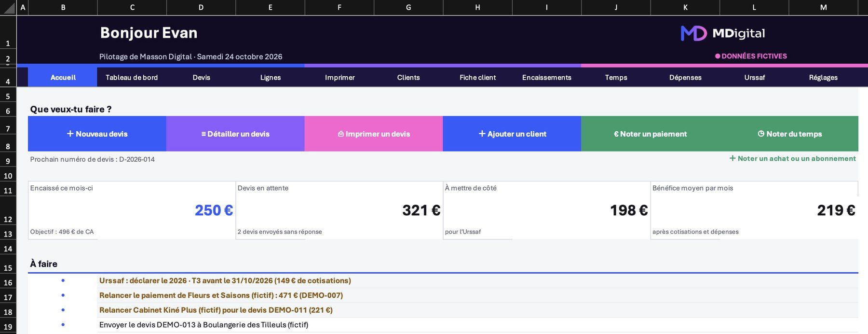The width and height of the screenshot is (868, 334).
Task: Select the 250 € encaissé value
Action: point(214,210)
